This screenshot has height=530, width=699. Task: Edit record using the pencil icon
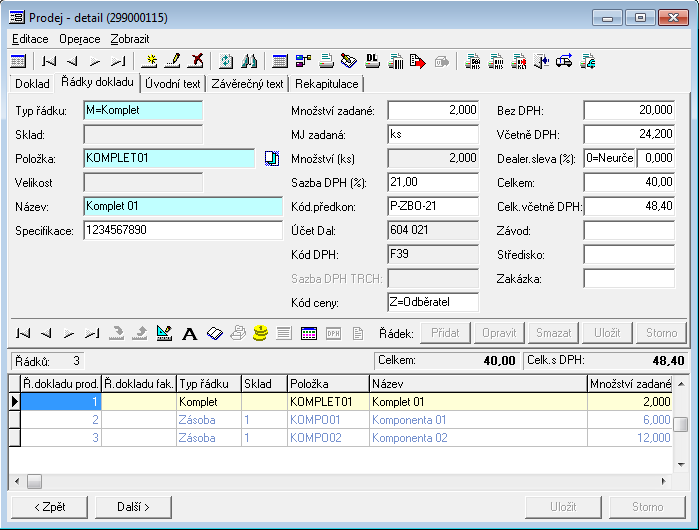(x=173, y=62)
